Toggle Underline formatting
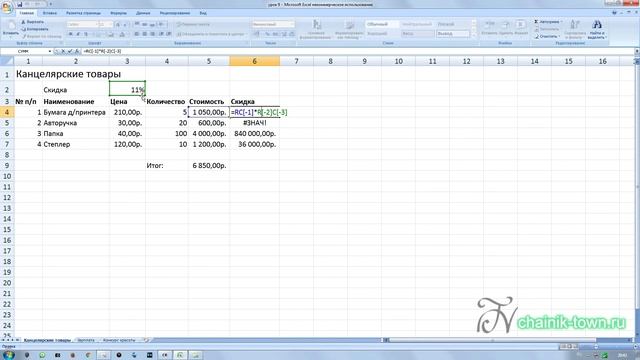640x360 pixels. [x=86, y=34]
